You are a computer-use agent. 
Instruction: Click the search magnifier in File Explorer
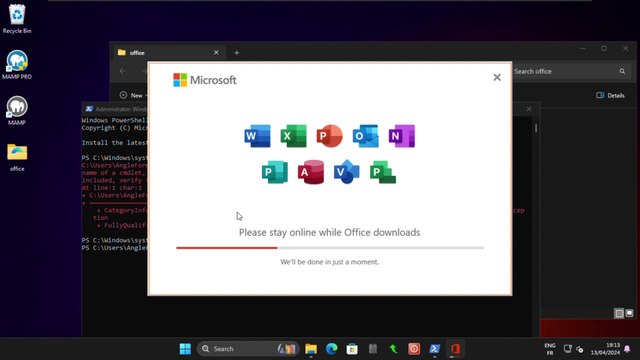pos(622,71)
